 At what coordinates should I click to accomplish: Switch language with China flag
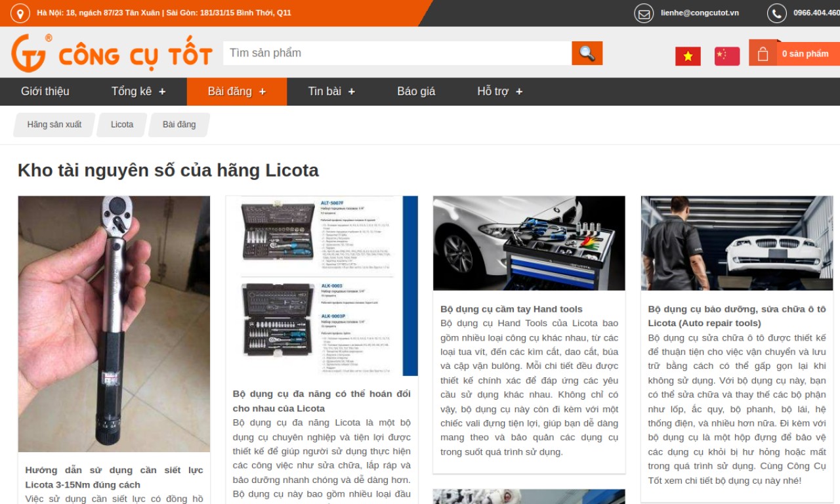(x=727, y=56)
